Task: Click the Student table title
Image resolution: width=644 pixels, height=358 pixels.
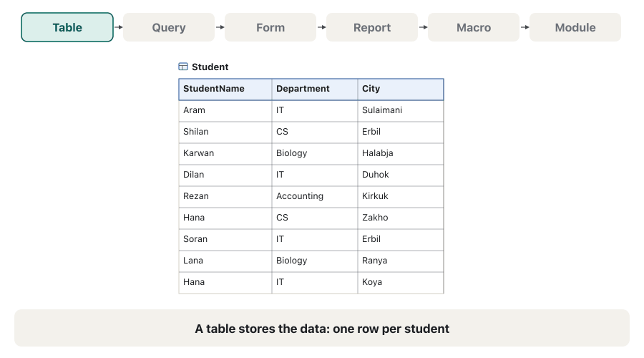Action: coord(210,67)
